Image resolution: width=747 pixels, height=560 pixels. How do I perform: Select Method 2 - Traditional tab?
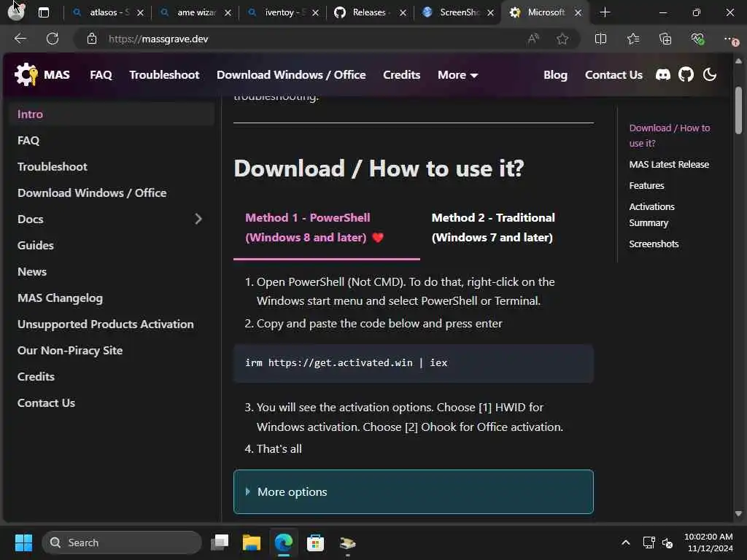[494, 227]
